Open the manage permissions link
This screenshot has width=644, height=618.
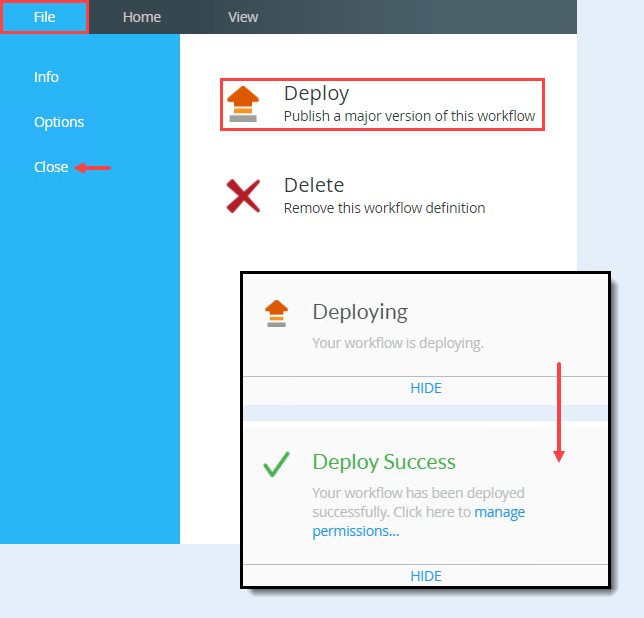click(419, 522)
